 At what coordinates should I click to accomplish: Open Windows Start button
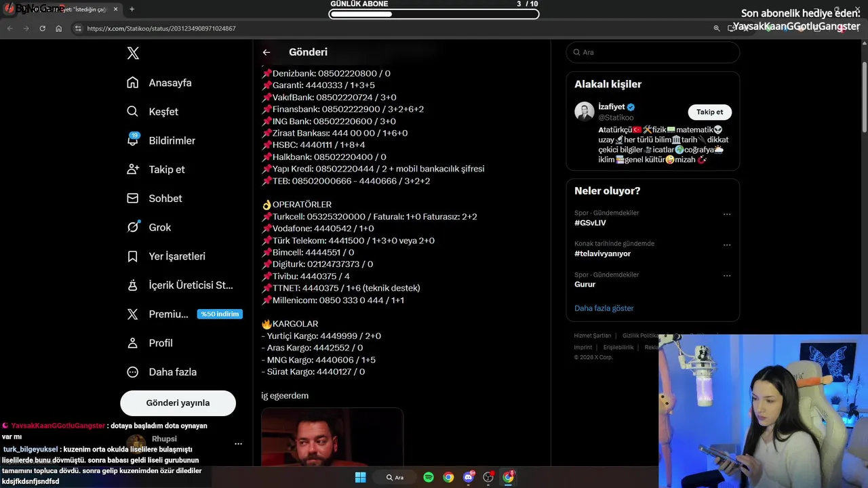click(360, 477)
